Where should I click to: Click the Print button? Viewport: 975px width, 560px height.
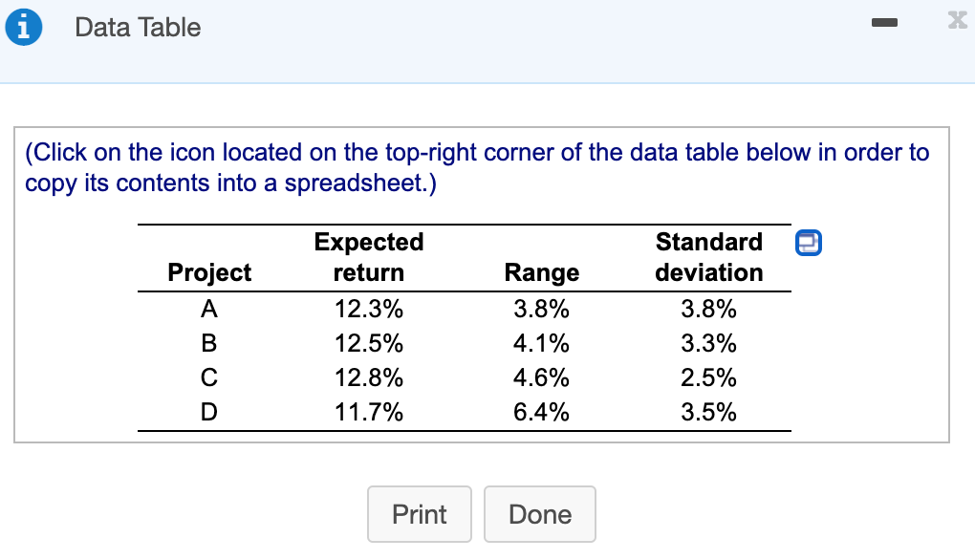[x=419, y=514]
